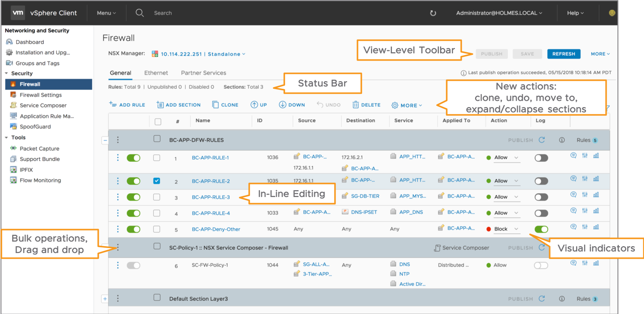The image size is (644, 314).
Task: Click the info icon on BC-APP-DFW-RULES section
Action: (x=562, y=140)
